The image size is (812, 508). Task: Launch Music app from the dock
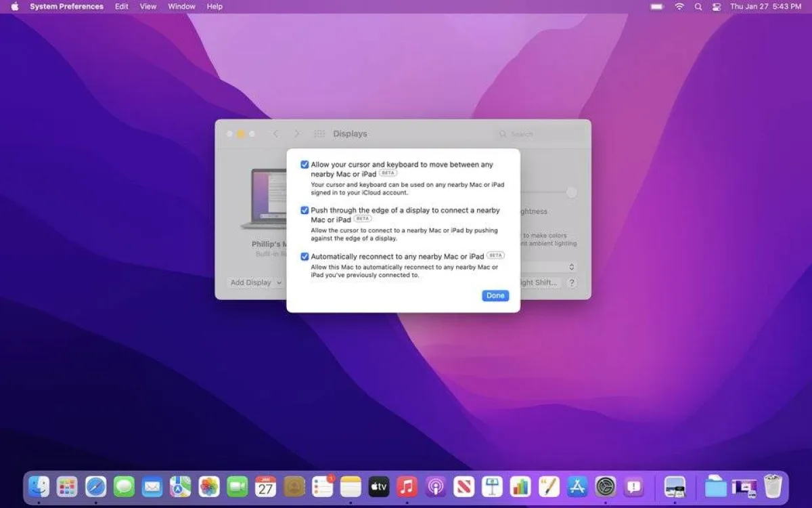point(407,486)
